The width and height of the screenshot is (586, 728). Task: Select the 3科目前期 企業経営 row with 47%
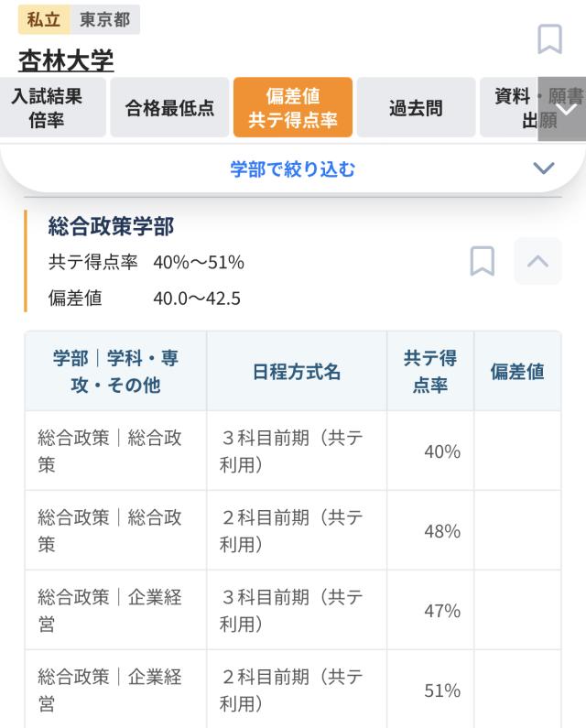(293, 610)
